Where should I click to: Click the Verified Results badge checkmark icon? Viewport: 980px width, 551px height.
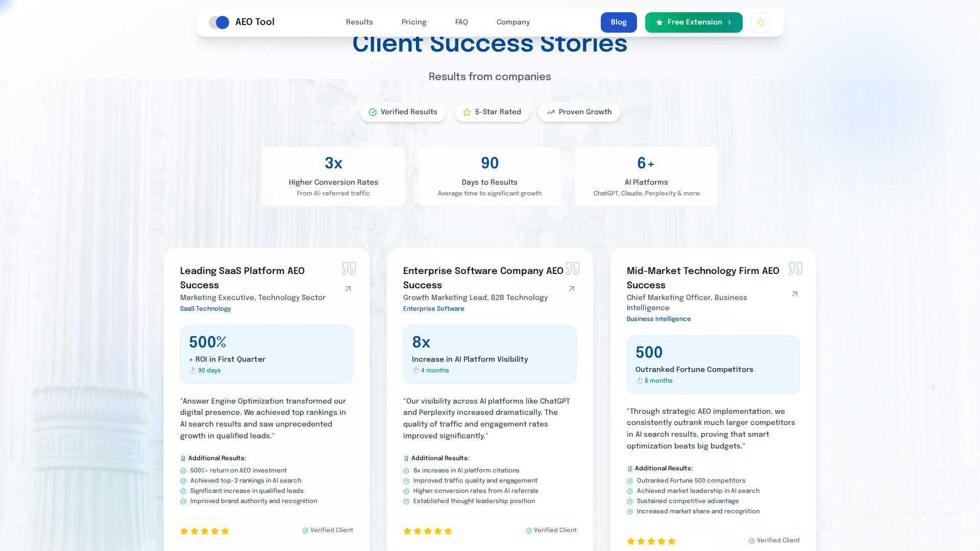373,112
